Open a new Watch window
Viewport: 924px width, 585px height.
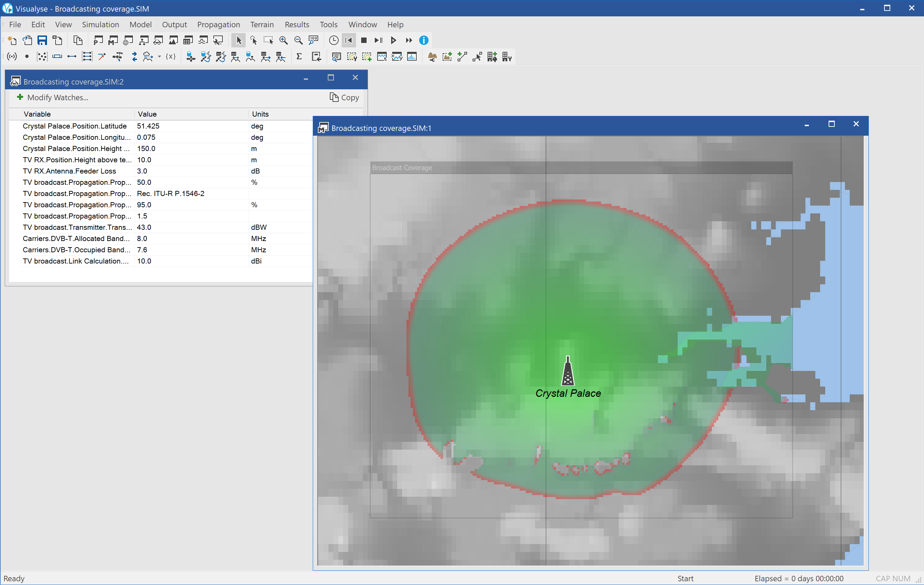[158, 40]
